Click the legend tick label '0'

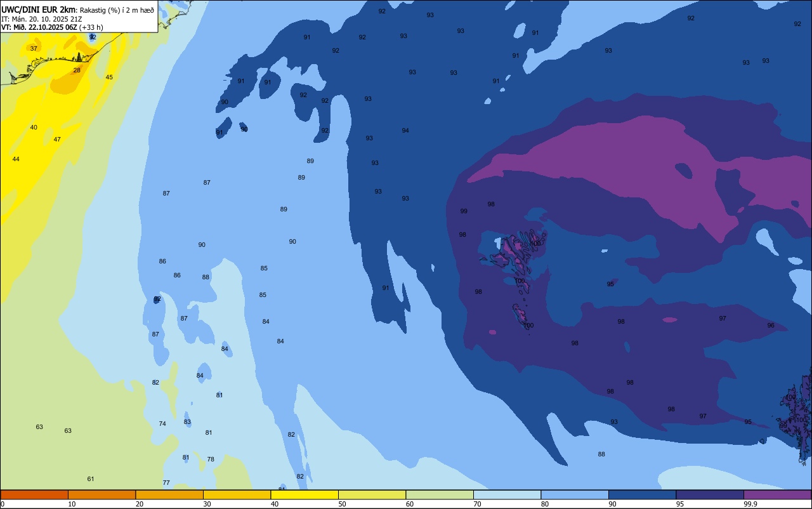[x=3, y=504]
